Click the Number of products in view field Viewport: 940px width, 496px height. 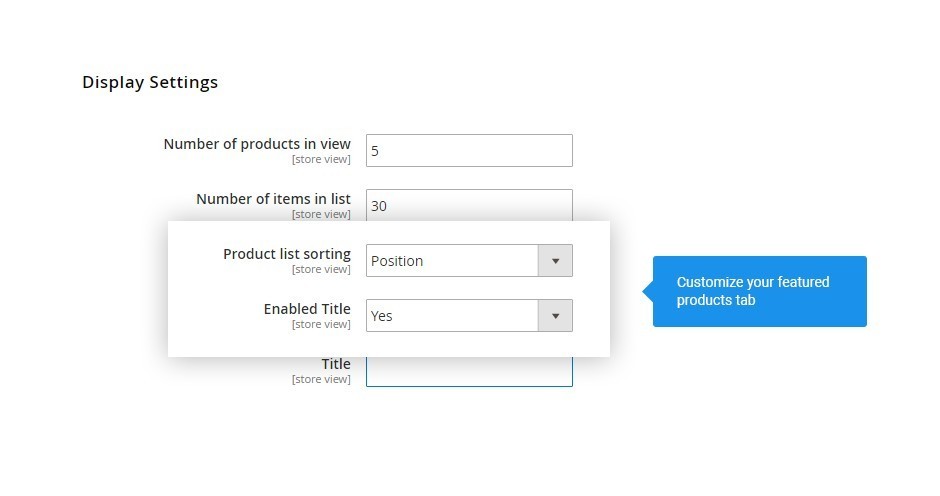(469, 151)
